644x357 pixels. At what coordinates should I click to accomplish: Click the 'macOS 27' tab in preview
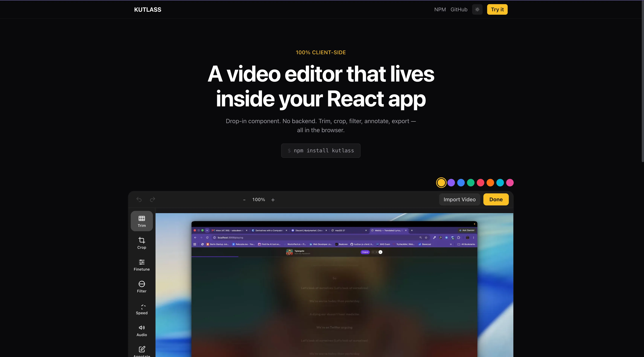pyautogui.click(x=349, y=230)
